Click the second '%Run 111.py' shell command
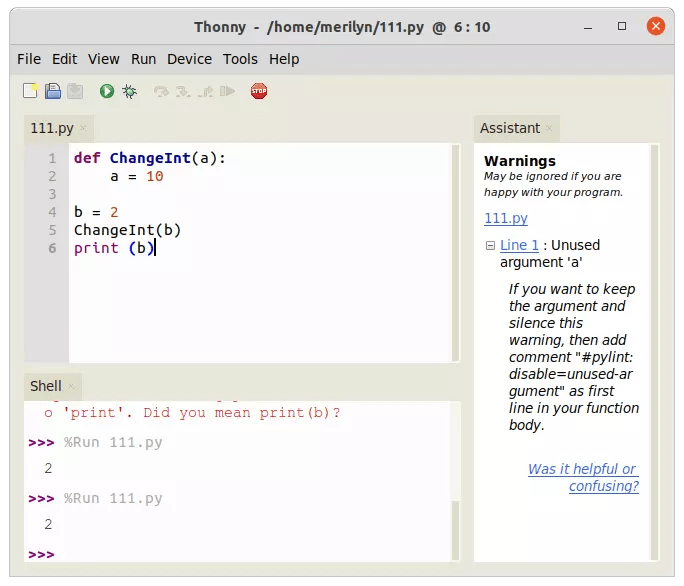The width and height of the screenshot is (684, 586). tap(113, 498)
